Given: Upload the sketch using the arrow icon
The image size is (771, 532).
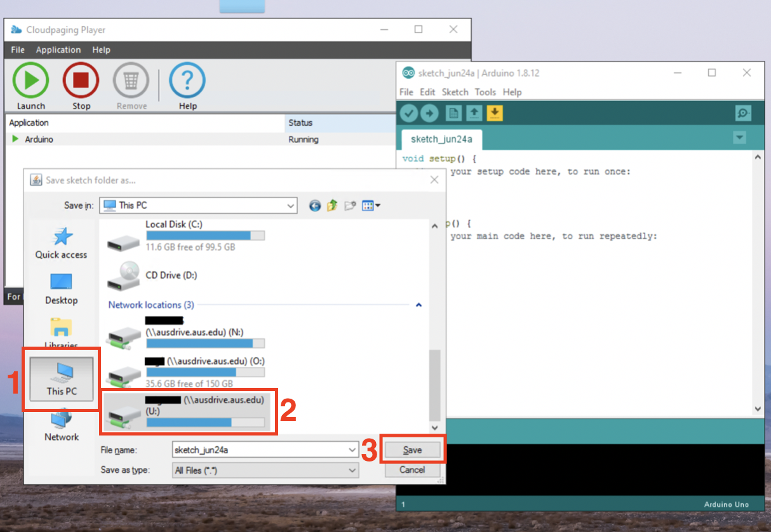Looking at the screenshot, I should (430, 114).
